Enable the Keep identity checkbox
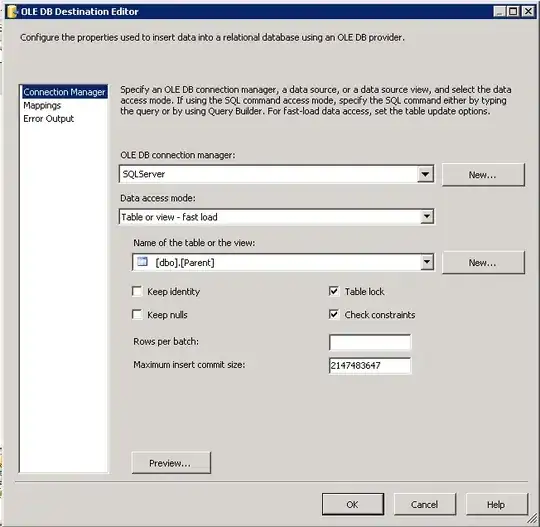The width and height of the screenshot is (540, 527). [137, 291]
